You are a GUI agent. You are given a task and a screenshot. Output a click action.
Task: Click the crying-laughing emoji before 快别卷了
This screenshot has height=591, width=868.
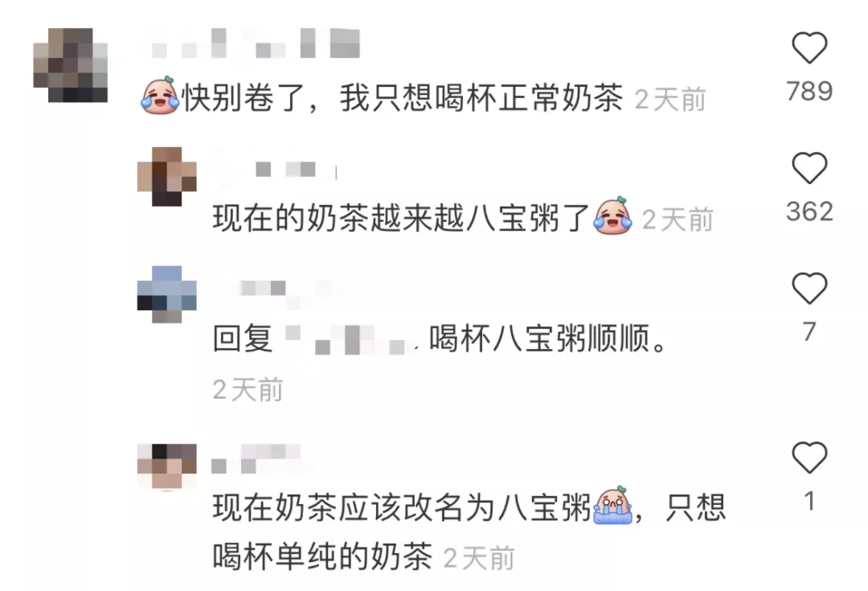click(x=160, y=96)
